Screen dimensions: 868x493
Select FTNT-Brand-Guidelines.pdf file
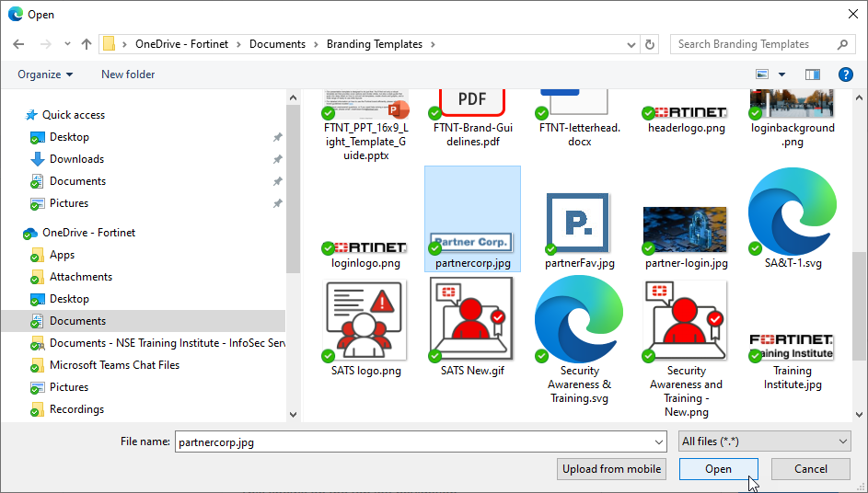(473, 119)
